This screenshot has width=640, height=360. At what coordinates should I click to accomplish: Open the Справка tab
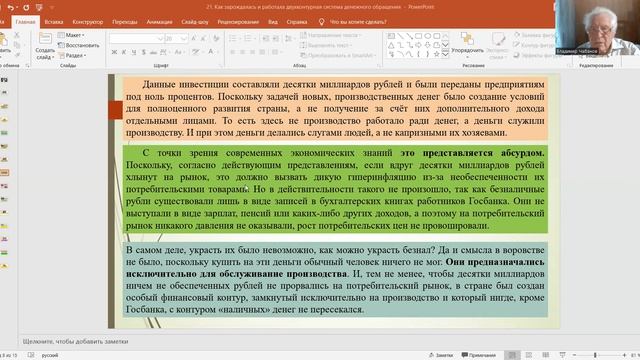point(297,22)
